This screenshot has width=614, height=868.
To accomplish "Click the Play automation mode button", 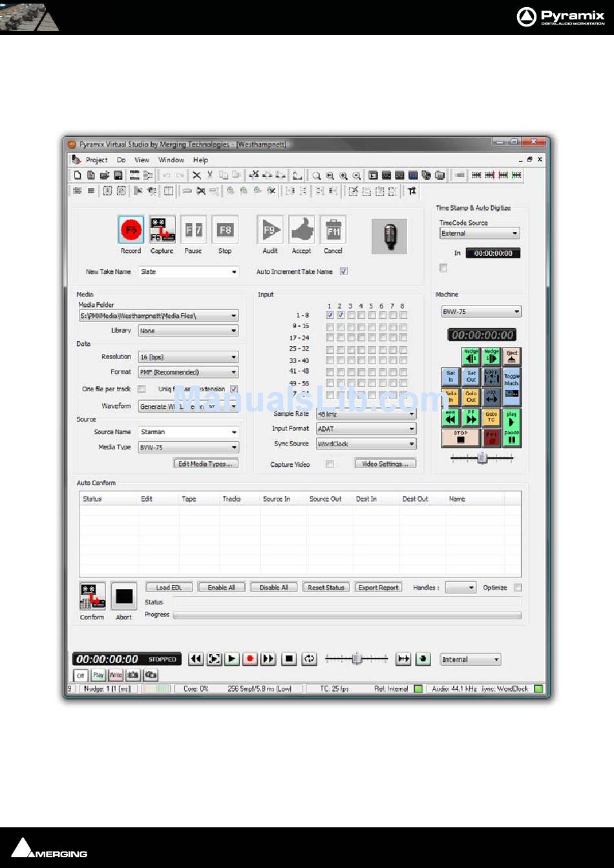I will (x=98, y=675).
